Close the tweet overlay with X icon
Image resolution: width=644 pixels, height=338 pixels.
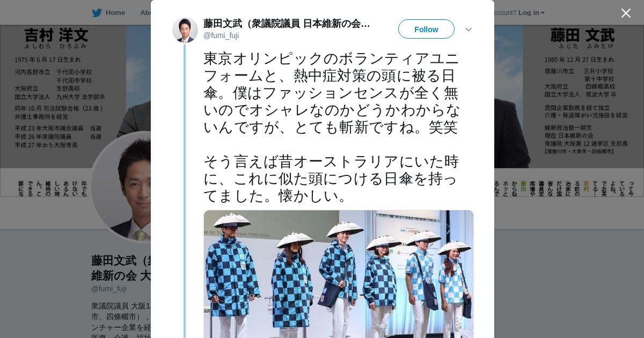point(626,13)
